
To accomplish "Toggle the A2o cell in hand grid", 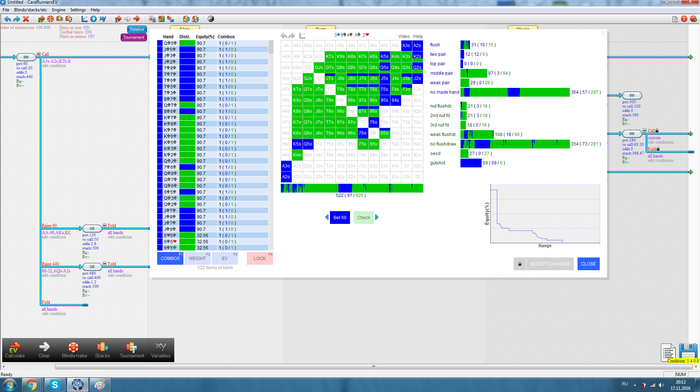I will click(286, 177).
